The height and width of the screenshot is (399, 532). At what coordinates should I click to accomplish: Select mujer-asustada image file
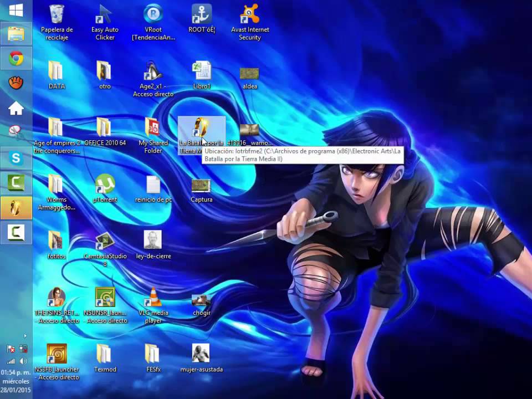coord(202,359)
